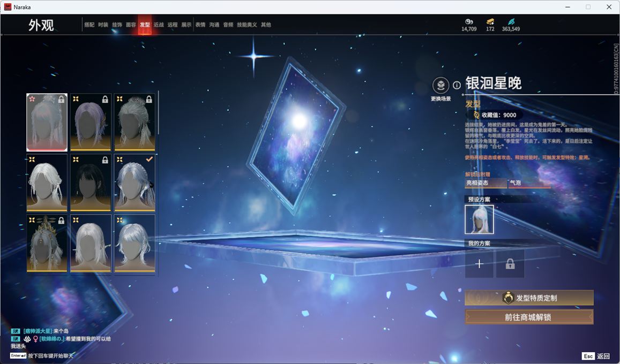The image size is (620, 364).
Task: Click the 亮相姿态 unlock bonus item
Action: point(485,183)
